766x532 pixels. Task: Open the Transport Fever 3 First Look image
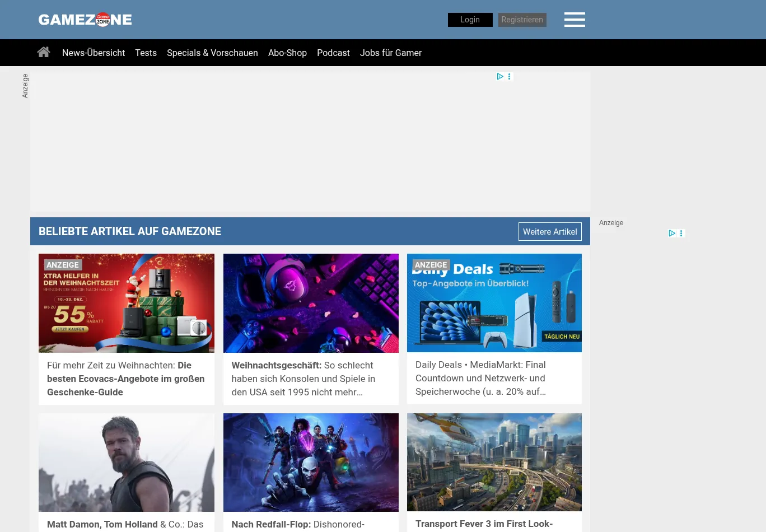(494, 462)
